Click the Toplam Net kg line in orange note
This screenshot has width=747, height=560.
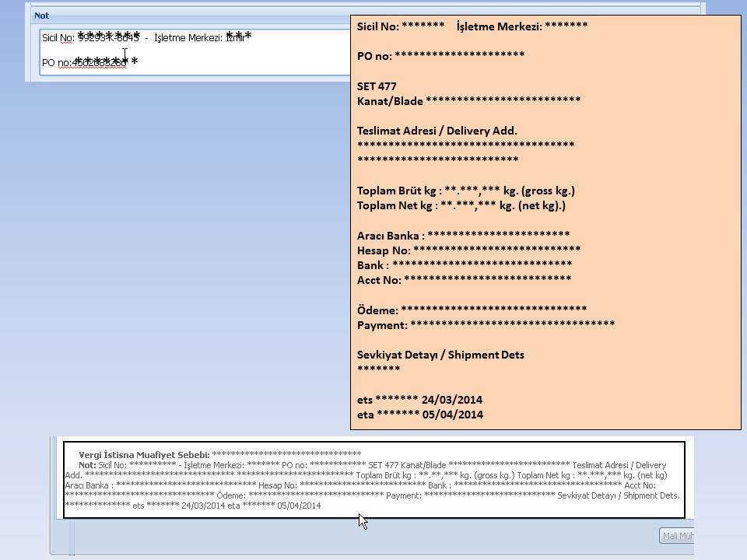461,205
